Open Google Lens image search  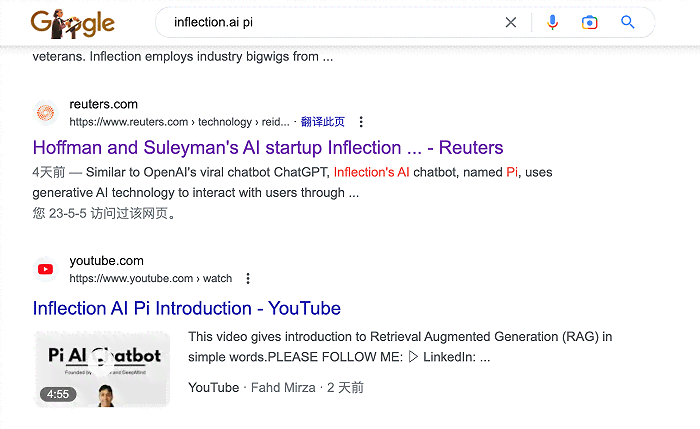[589, 22]
